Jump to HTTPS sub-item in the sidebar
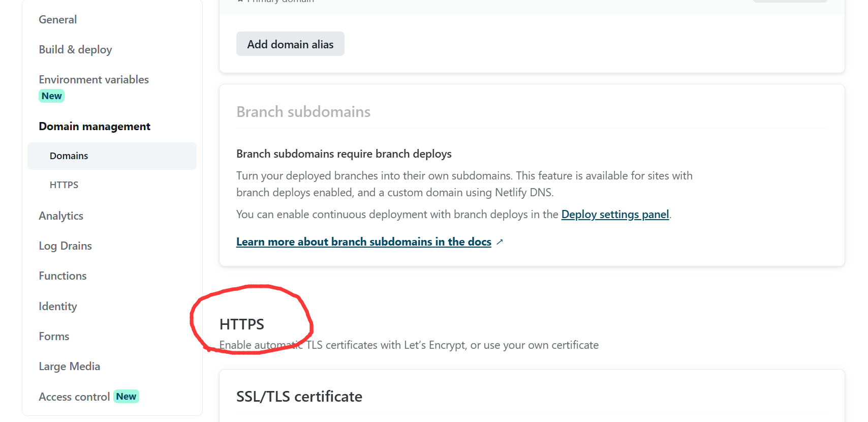 [x=64, y=185]
